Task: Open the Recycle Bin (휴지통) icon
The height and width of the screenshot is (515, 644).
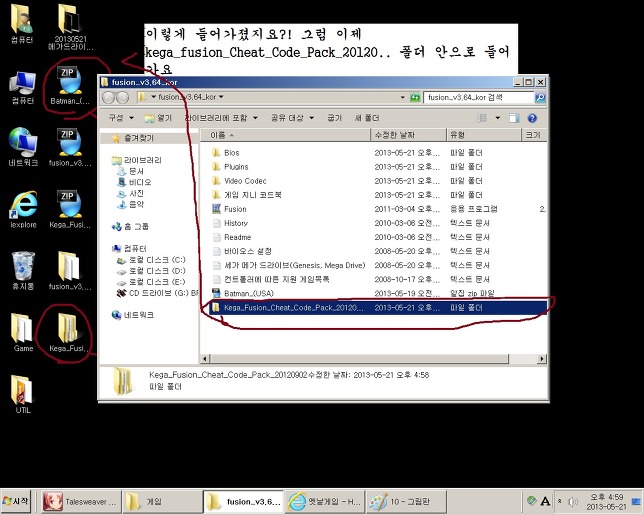Action: [23, 270]
